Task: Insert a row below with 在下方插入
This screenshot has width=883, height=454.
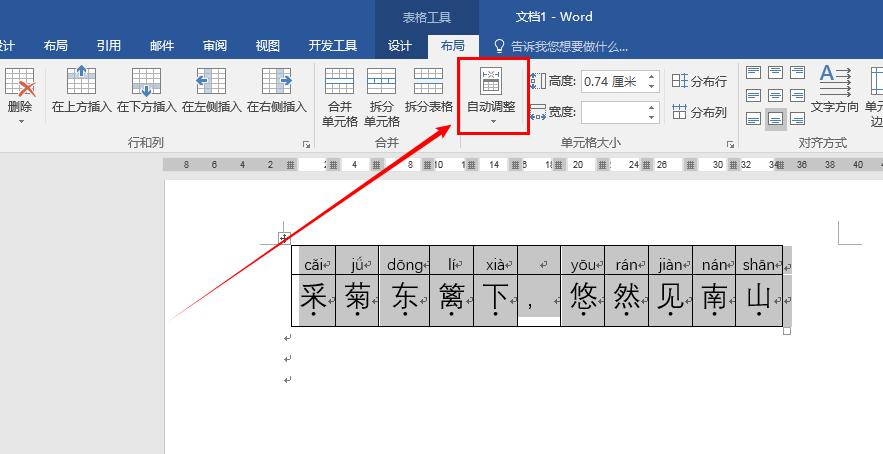Action: click(x=146, y=89)
